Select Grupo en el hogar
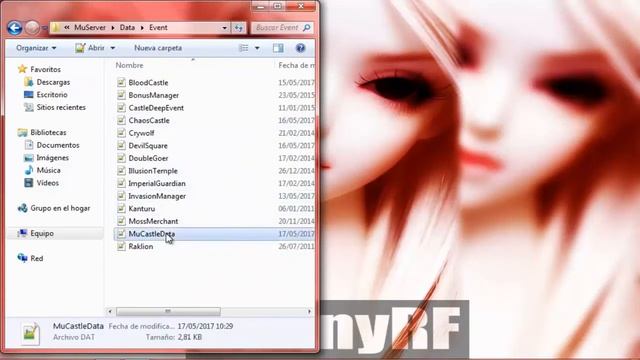Image resolution: width=640 pixels, height=360 pixels. 60,208
